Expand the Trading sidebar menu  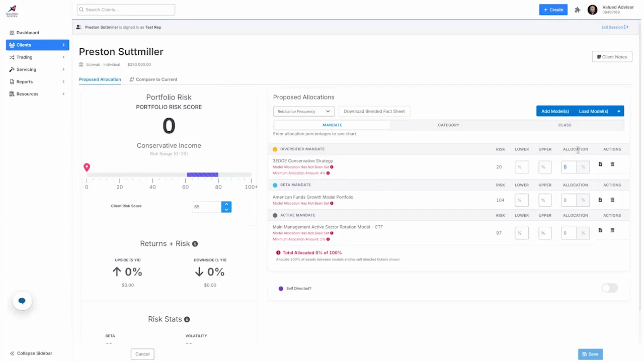pyautogui.click(x=37, y=57)
